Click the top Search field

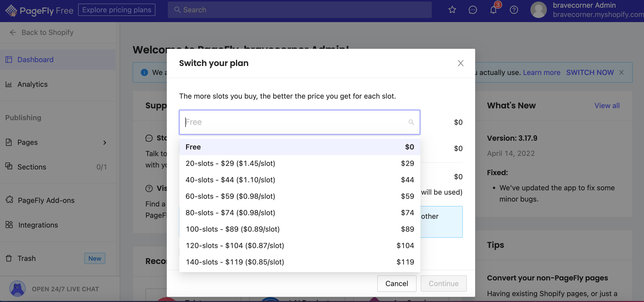pyautogui.click(x=300, y=10)
